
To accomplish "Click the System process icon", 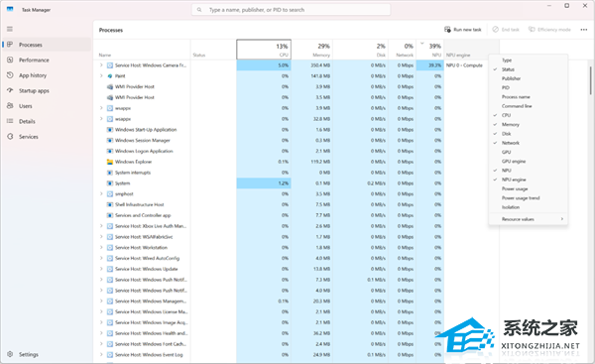I will (110, 182).
